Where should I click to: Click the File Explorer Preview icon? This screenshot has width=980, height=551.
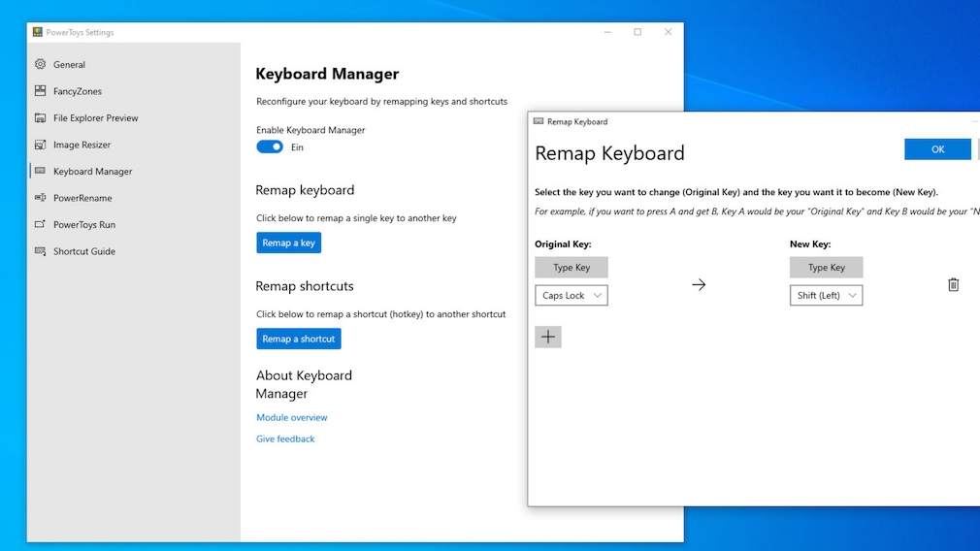(x=41, y=118)
